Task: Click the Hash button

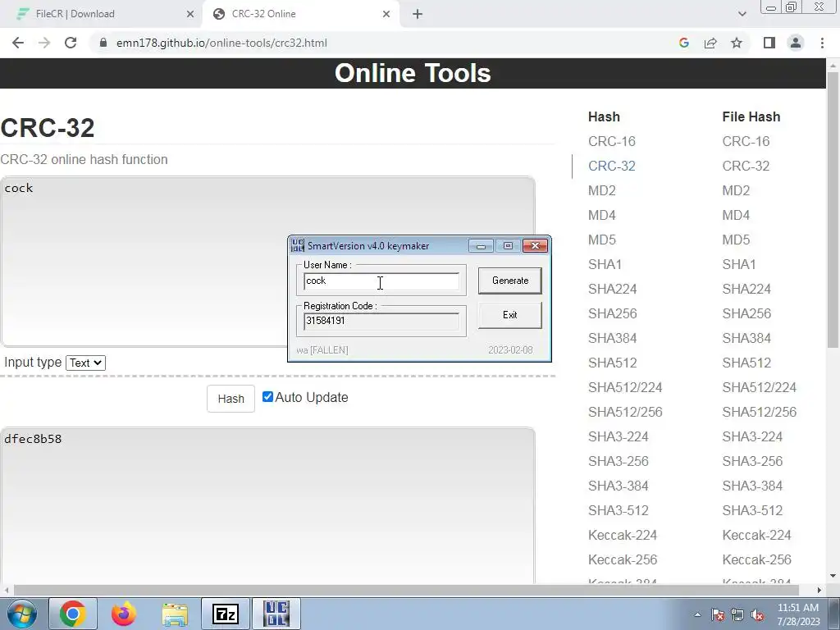Action: [x=231, y=399]
